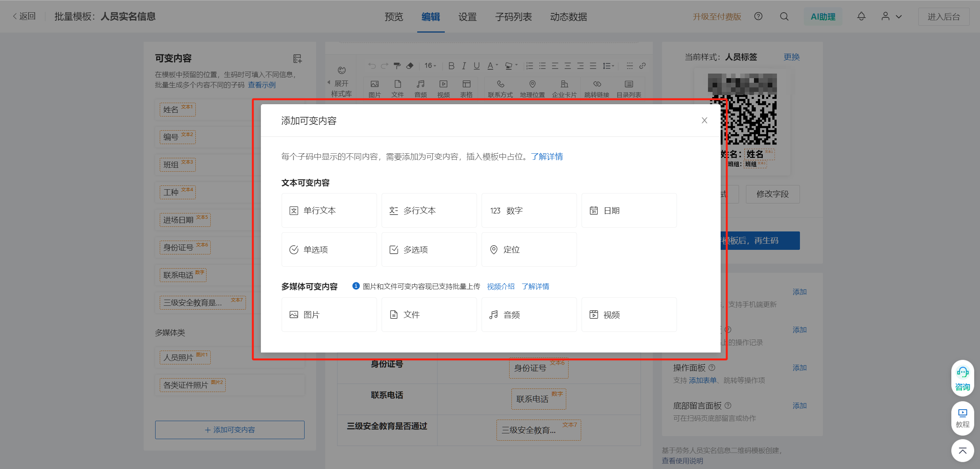This screenshot has height=469, width=980.
Task: Toggle underline formatting
Action: click(x=477, y=66)
